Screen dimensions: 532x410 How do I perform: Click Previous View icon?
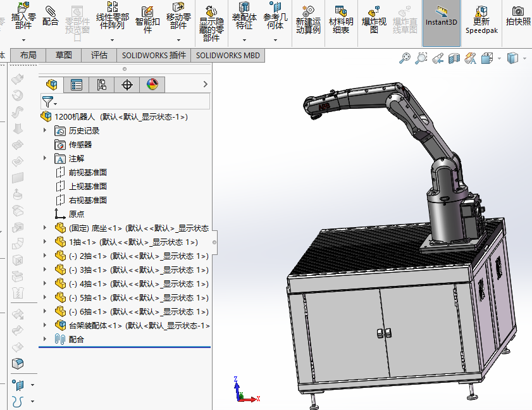(438, 58)
